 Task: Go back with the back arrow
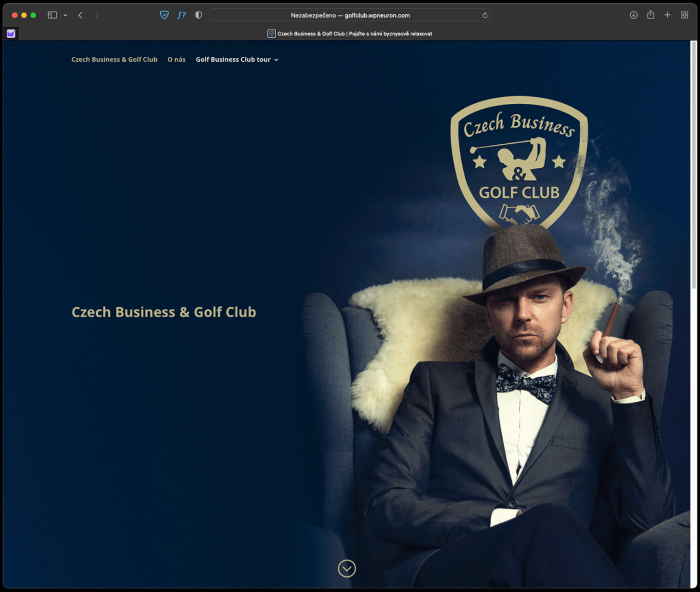point(80,15)
